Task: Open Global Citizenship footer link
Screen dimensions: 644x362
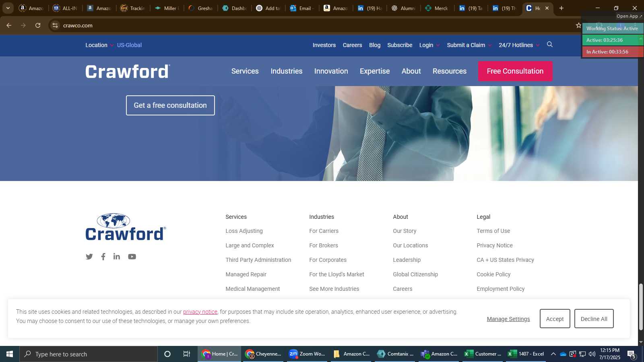Action: point(415,274)
